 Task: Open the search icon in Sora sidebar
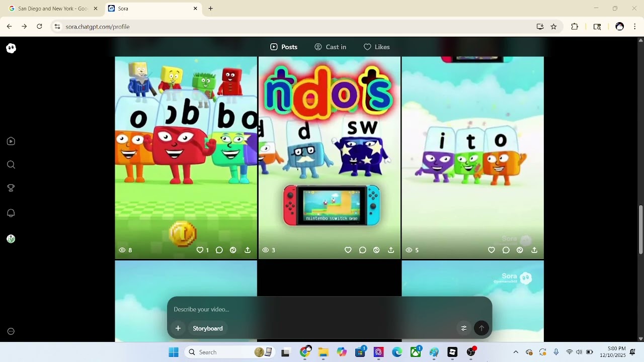[11, 165]
